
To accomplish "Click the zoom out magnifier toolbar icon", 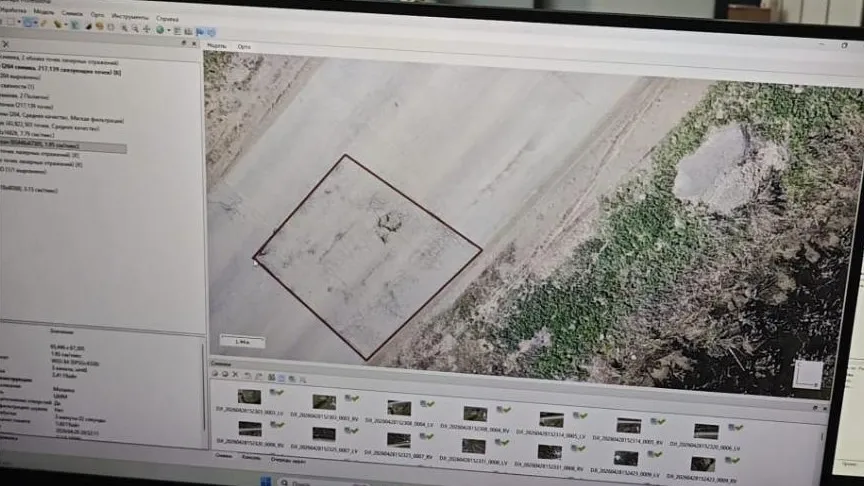I will (134, 29).
